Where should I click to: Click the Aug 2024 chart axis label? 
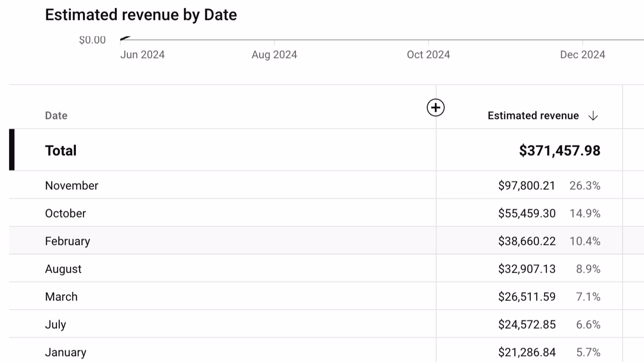point(274,55)
